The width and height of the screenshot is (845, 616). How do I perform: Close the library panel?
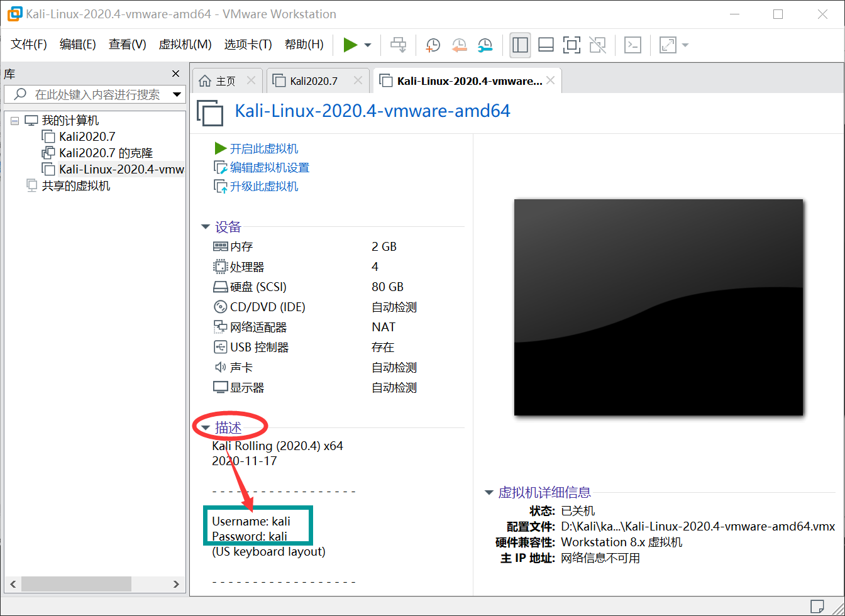pyautogui.click(x=176, y=74)
